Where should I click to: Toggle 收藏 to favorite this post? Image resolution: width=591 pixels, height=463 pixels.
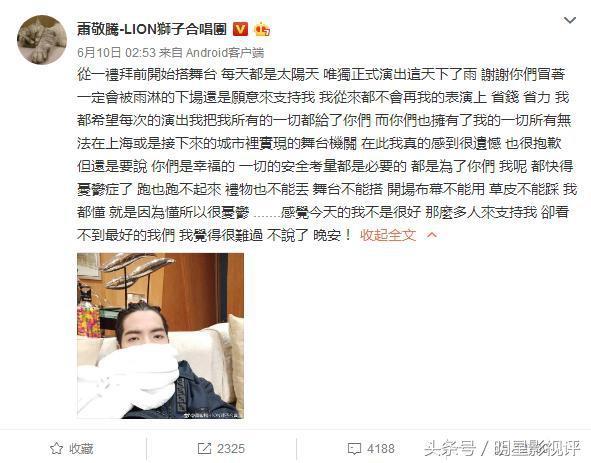[72, 448]
